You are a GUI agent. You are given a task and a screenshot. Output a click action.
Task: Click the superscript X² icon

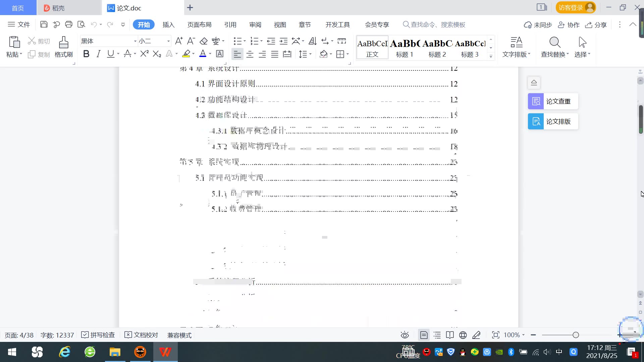tap(144, 54)
